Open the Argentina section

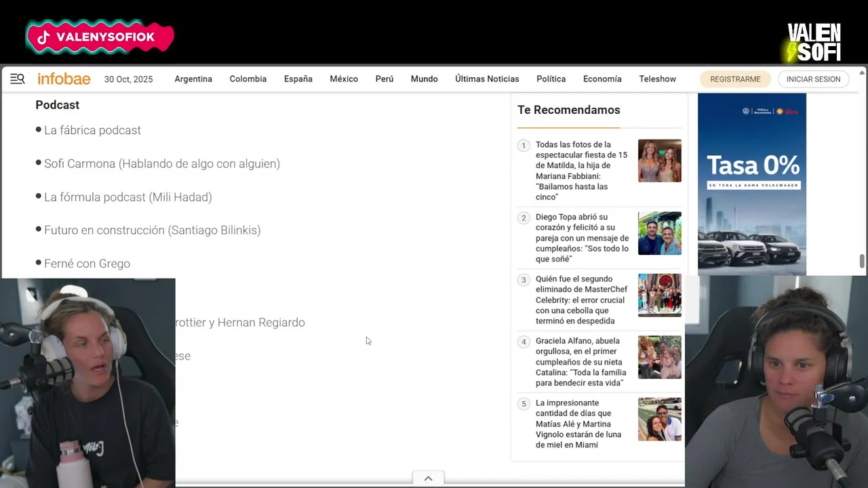click(193, 79)
